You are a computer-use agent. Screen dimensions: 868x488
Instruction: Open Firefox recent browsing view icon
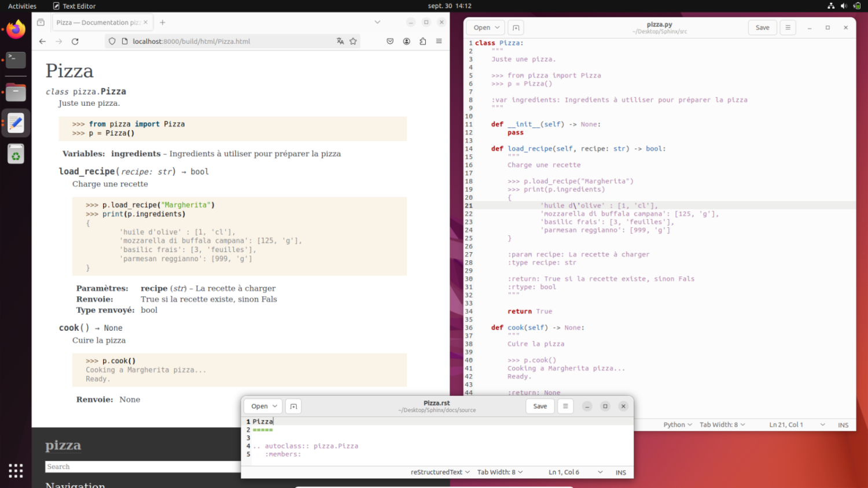41,23
